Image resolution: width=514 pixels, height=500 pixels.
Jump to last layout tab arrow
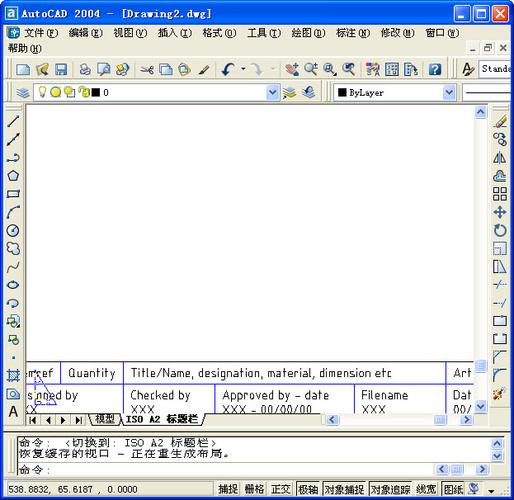pyautogui.click(x=78, y=420)
